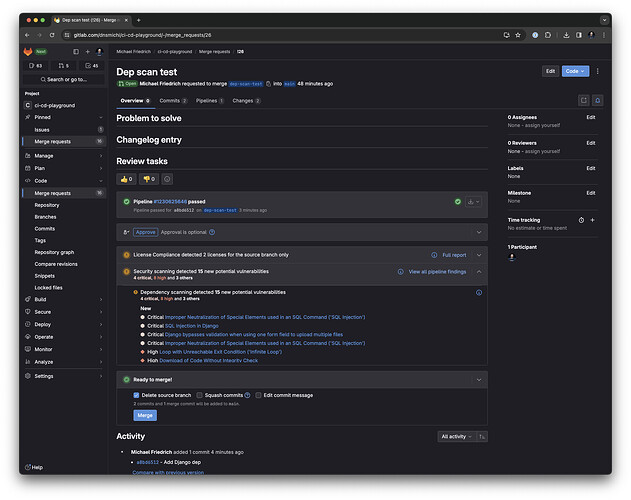
Task: Bookmark this page with star icon
Action: tap(518, 35)
